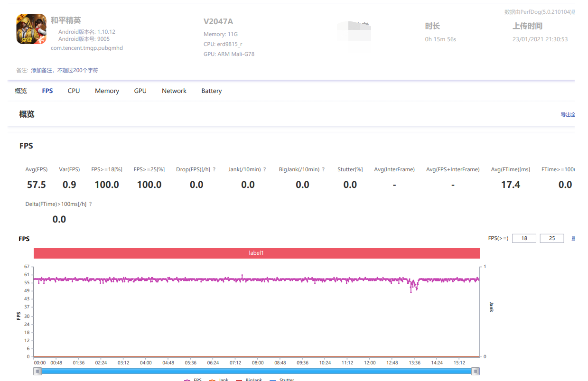Image resolution: width=588 pixels, height=381 pixels.
Task: Click the Android版本名: 1.10.12 text
Action: 87,32
